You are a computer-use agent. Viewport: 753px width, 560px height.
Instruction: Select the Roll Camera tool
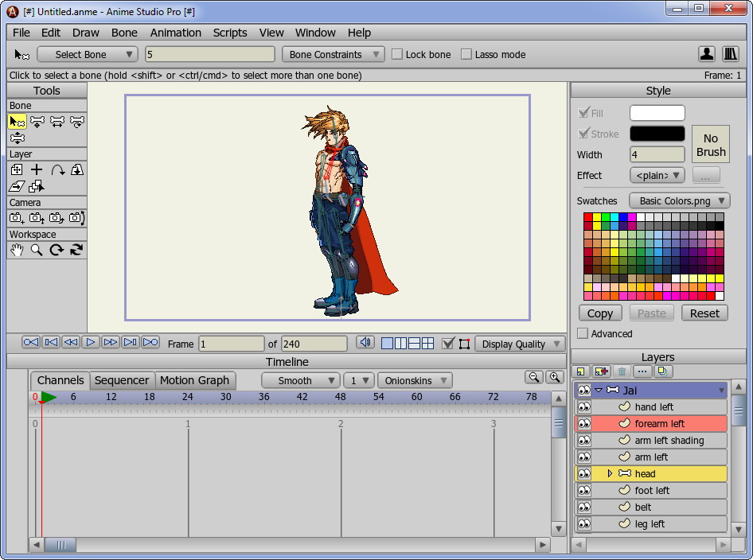pyautogui.click(x=57, y=218)
